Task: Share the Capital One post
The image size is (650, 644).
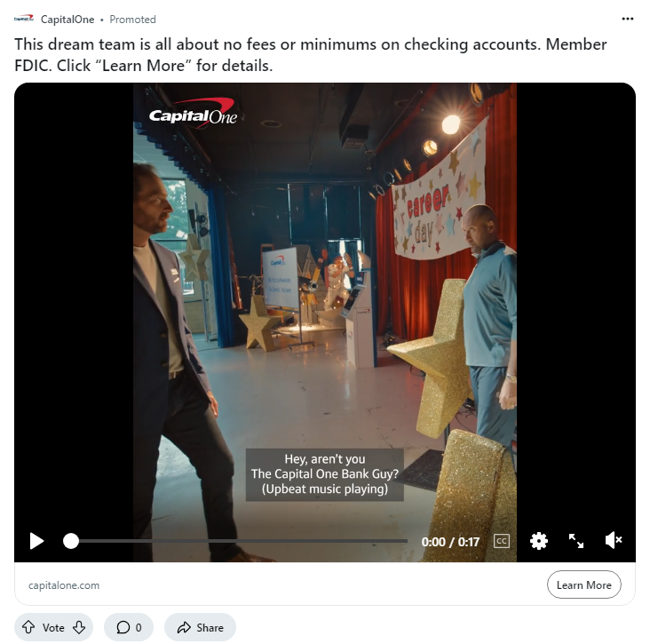Action: 200,627
